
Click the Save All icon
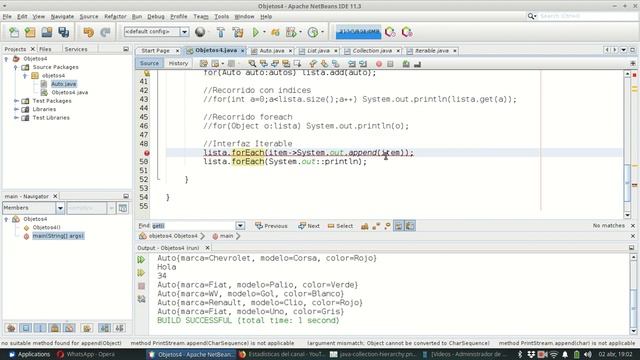tap(63, 32)
